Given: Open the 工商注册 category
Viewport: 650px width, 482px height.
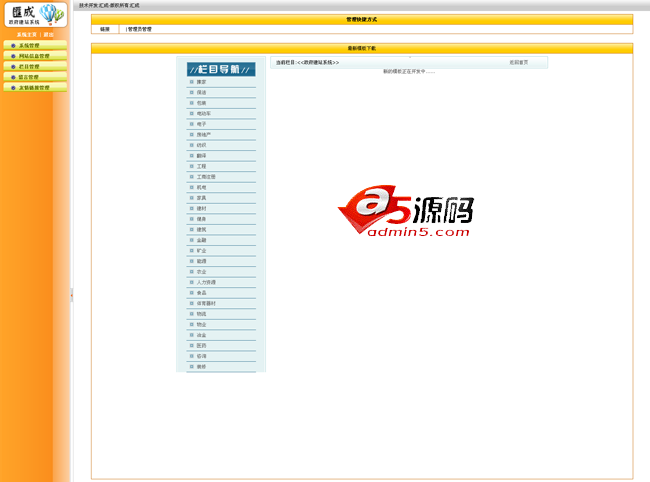Looking at the screenshot, I should [206, 177].
